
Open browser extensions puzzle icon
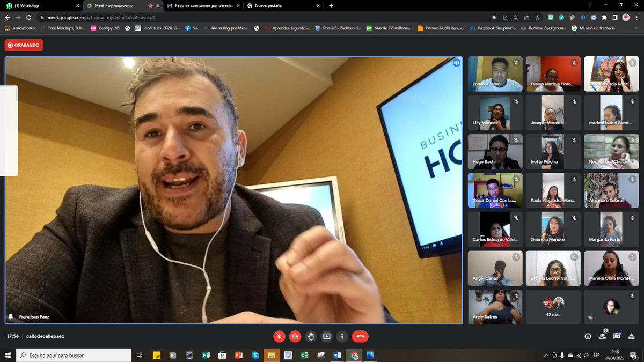[x=604, y=17]
